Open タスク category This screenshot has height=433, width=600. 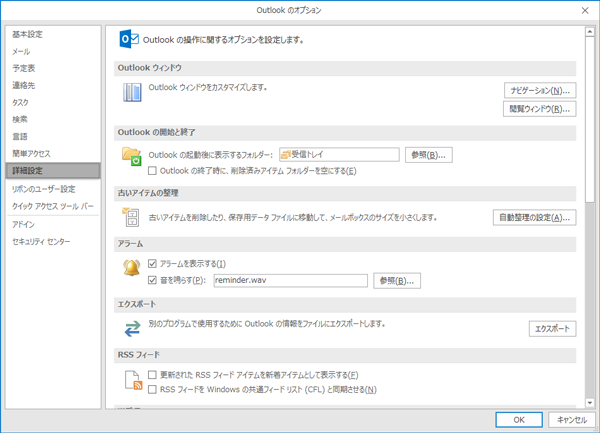[53, 103]
